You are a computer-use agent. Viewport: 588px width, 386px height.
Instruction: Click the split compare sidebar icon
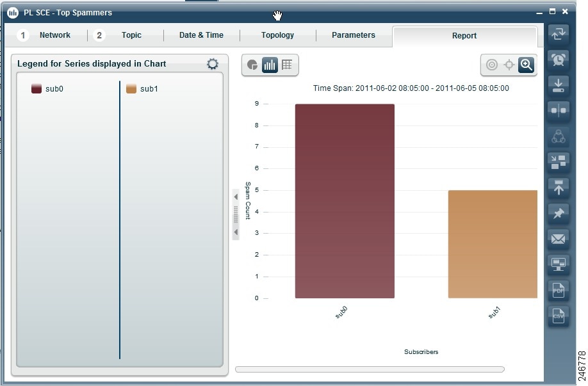(x=559, y=111)
